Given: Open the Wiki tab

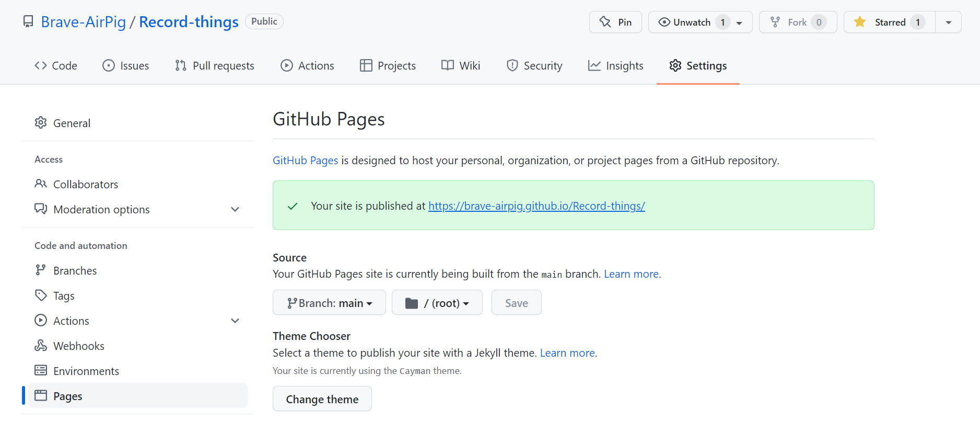Looking at the screenshot, I should pos(461,65).
